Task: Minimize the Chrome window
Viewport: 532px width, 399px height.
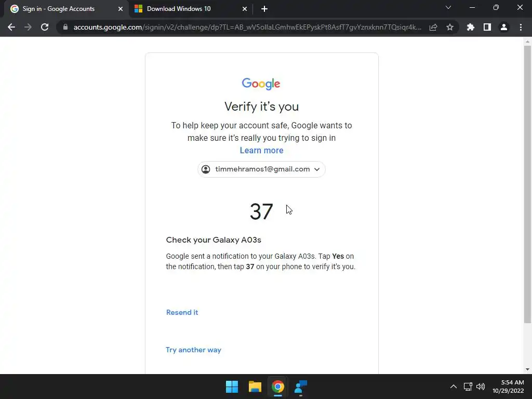Action: coord(472,7)
